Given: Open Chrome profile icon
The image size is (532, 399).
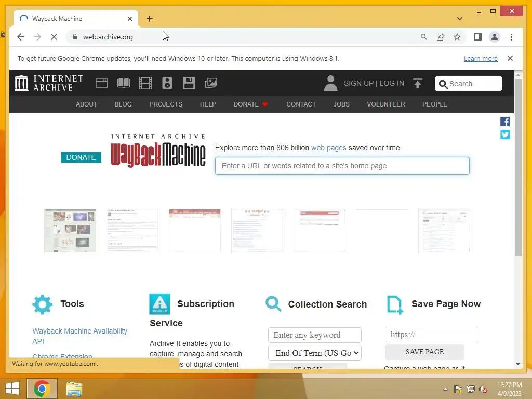Looking at the screenshot, I should point(495,37).
